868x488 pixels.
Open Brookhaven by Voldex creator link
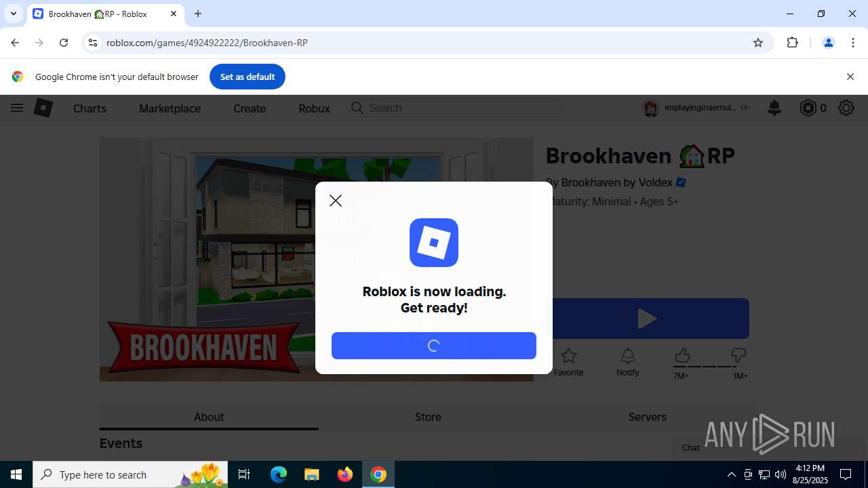616,182
